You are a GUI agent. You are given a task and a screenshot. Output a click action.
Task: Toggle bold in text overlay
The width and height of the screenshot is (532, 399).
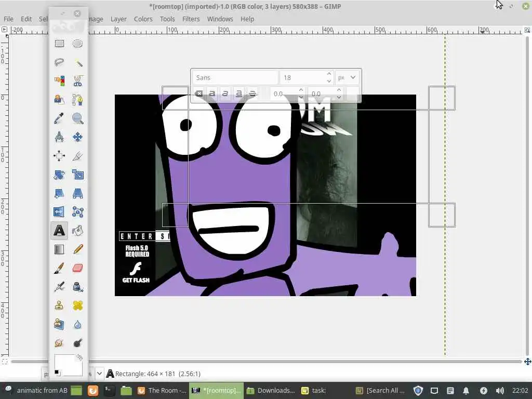[x=212, y=94]
